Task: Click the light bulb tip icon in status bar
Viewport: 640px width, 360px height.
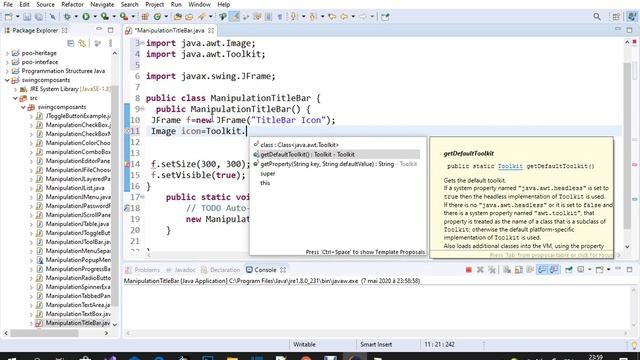Action: click(634, 345)
